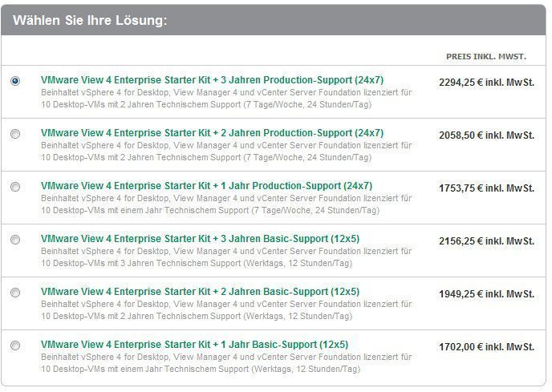Click the description under 1 Jahr Production-Support
This screenshot has width=552, height=392.
tap(226, 204)
